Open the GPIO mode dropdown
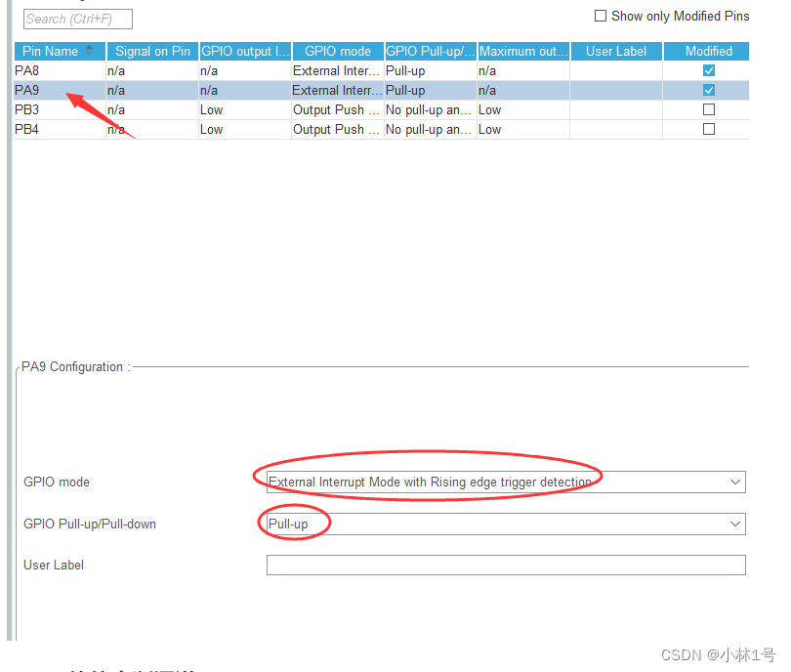 click(x=506, y=483)
